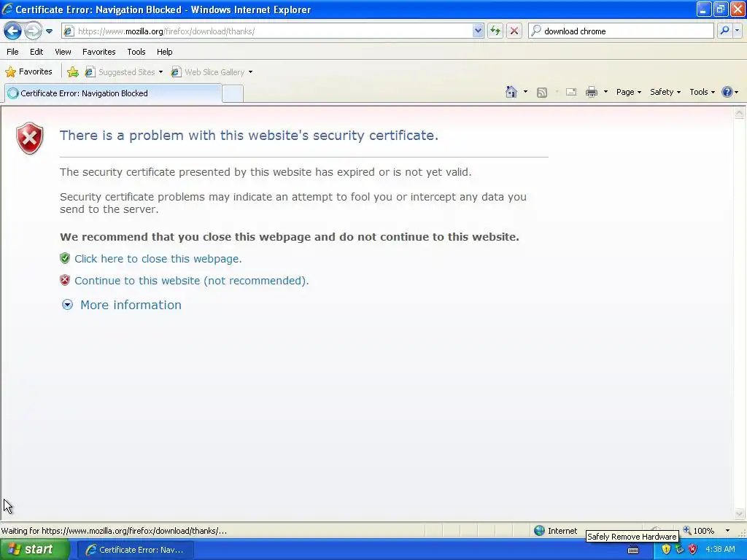Screen dimensions: 747x560
Task: Click Add to Favorites Bar star icon
Action: click(73, 72)
